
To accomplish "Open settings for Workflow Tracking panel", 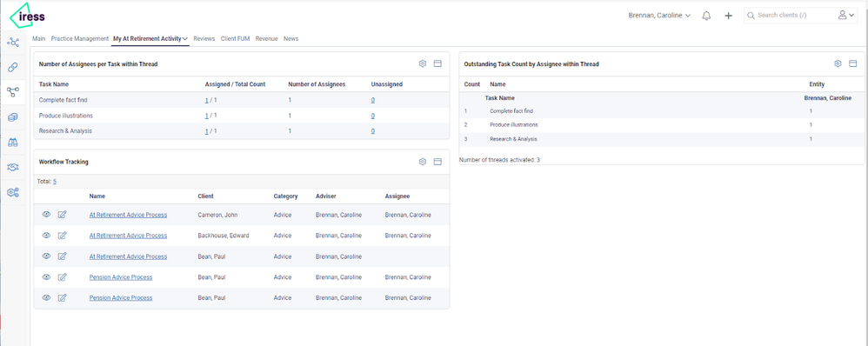I will pyautogui.click(x=423, y=162).
